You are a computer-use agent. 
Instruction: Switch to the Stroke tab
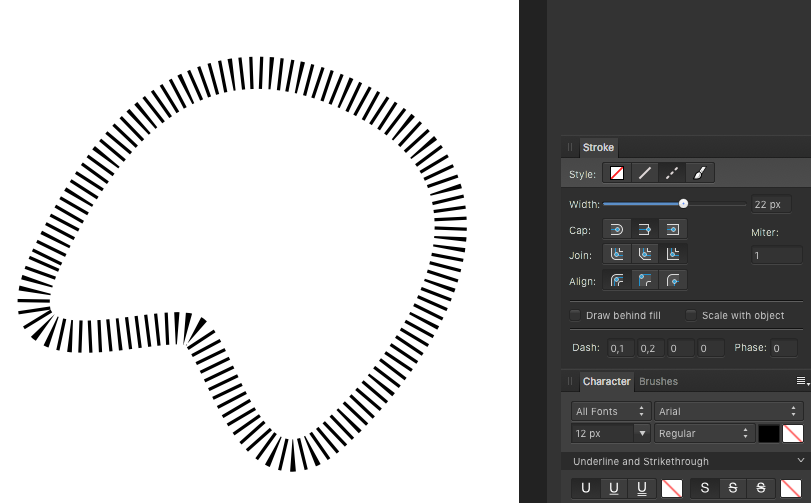(598, 147)
